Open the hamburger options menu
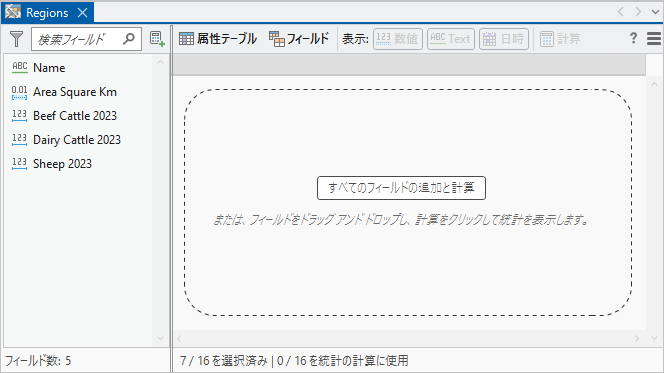 pyautogui.click(x=654, y=39)
